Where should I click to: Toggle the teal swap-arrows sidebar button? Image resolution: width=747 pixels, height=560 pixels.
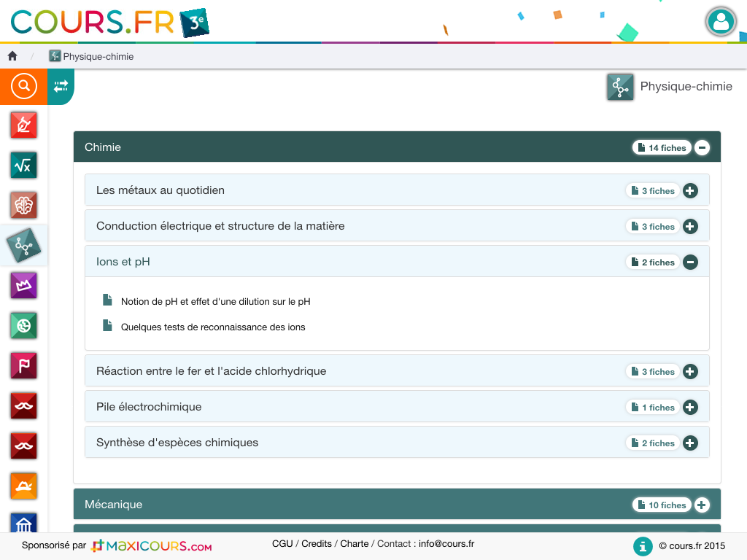tap(61, 86)
